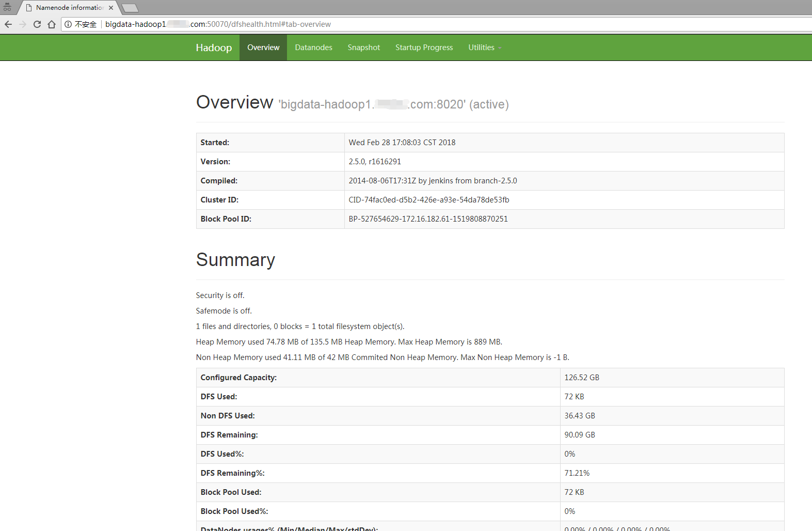Close the Namenode information tab
The image size is (812, 531).
pos(111,8)
